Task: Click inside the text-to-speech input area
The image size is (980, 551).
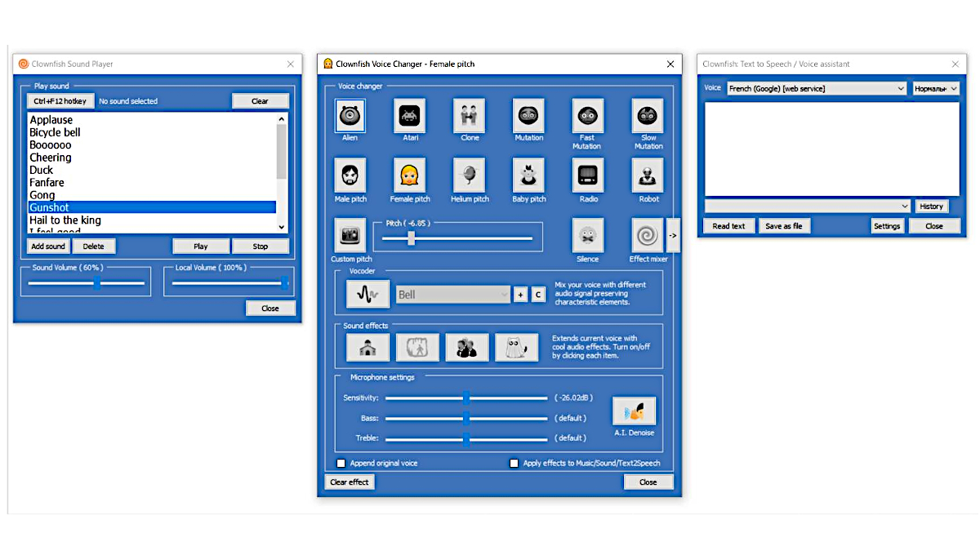Action: [x=831, y=149]
